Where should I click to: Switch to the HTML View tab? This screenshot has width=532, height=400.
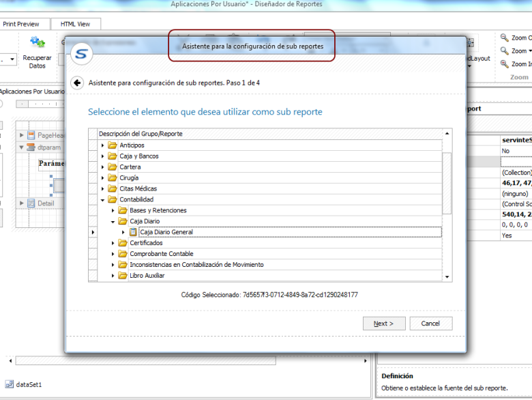click(x=75, y=24)
